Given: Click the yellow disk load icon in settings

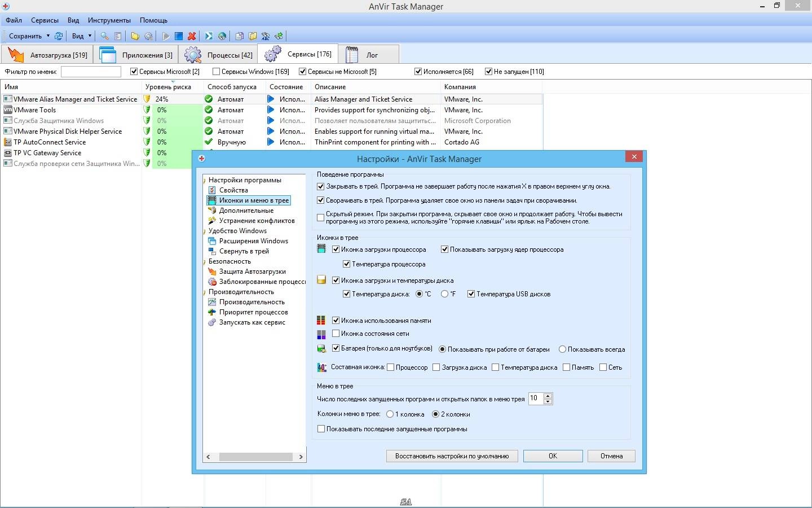Looking at the screenshot, I should [321, 280].
